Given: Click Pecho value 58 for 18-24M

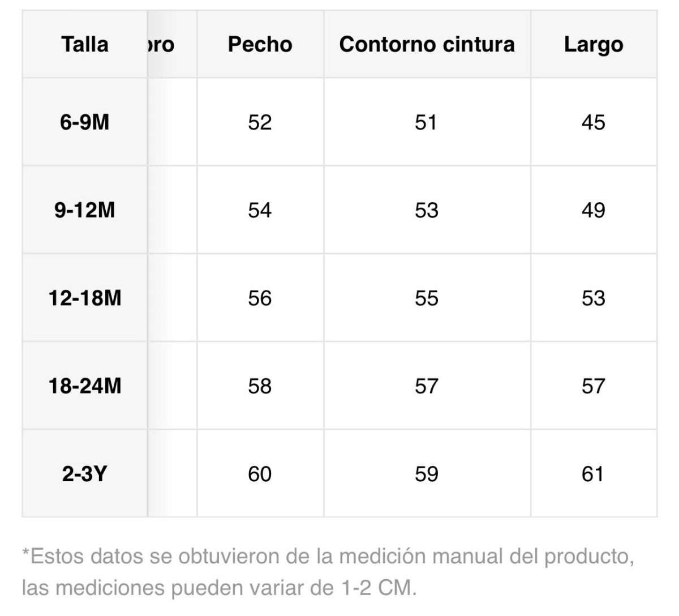Looking at the screenshot, I should 260,386.
